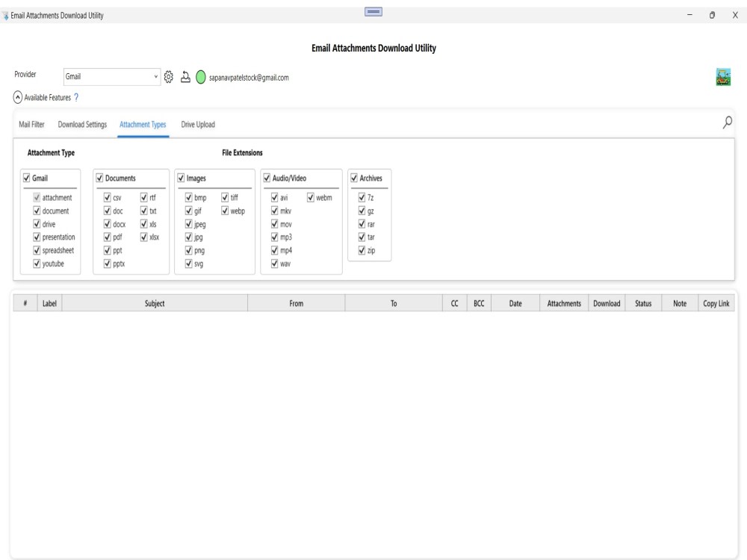Uncheck the spreadsheet attachment type
747x560 pixels.
pos(37,250)
